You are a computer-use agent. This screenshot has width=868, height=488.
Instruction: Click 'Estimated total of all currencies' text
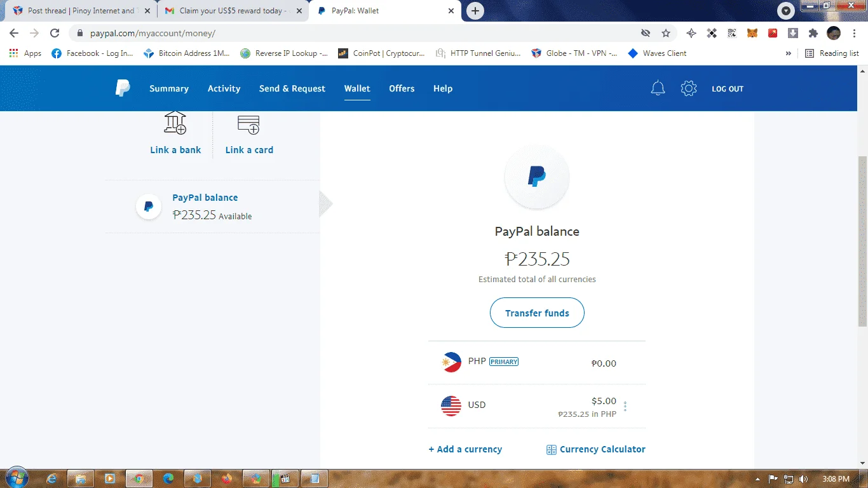tap(537, 279)
